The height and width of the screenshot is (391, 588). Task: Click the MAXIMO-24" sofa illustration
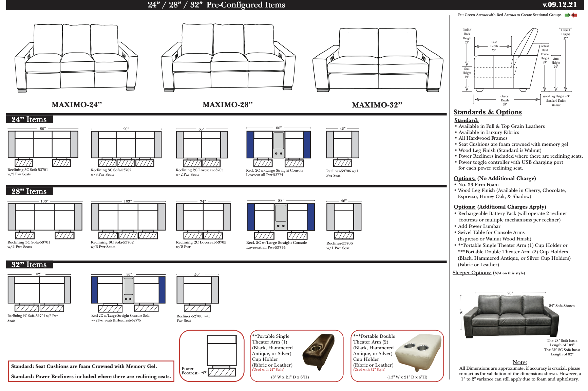pyautogui.click(x=76, y=58)
